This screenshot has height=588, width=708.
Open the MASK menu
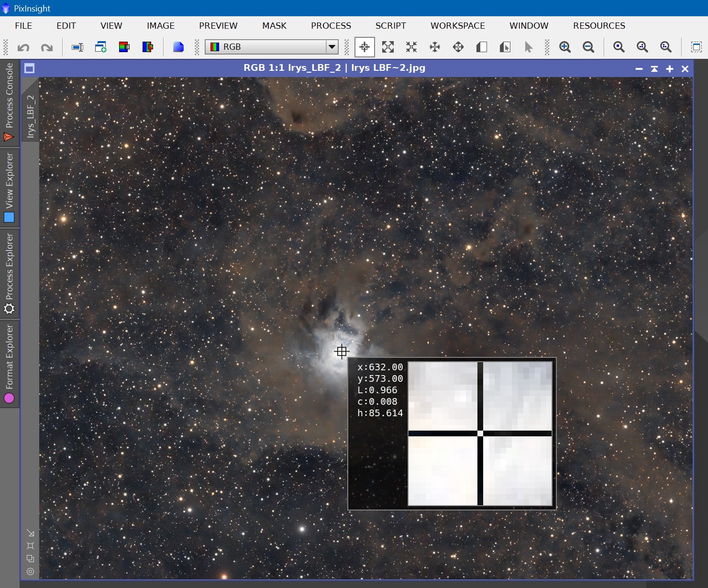(x=275, y=26)
